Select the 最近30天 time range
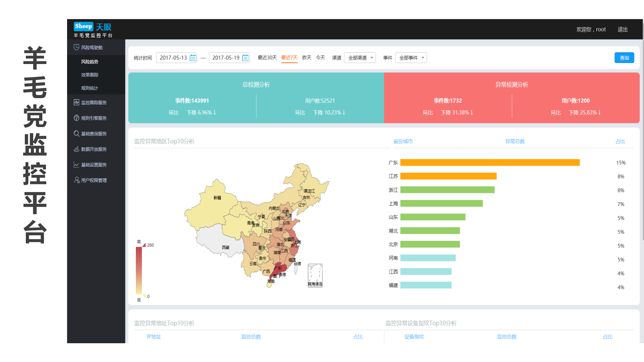Viewport: 644px width, 362px height. click(x=267, y=58)
